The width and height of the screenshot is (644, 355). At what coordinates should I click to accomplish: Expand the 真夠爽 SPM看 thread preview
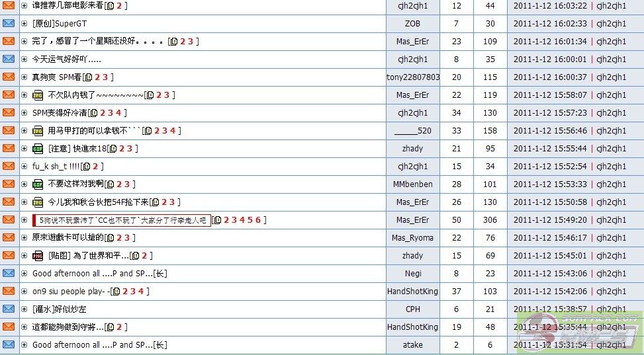(x=24, y=77)
